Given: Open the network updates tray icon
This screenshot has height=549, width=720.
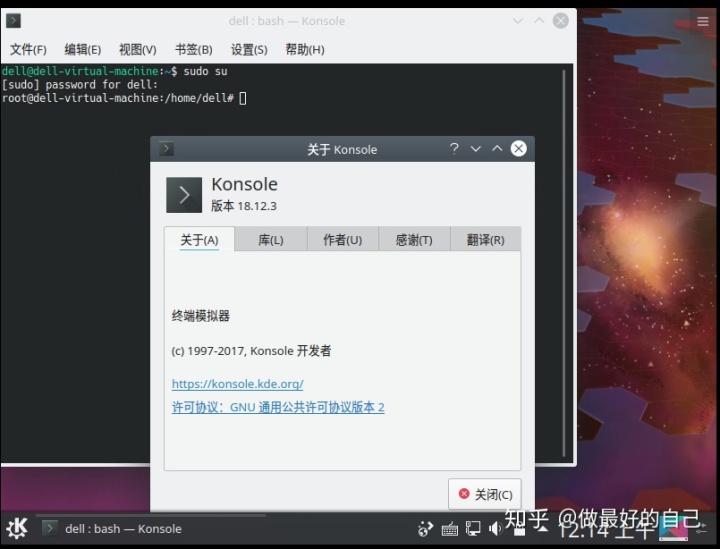Looking at the screenshot, I should [x=425, y=529].
